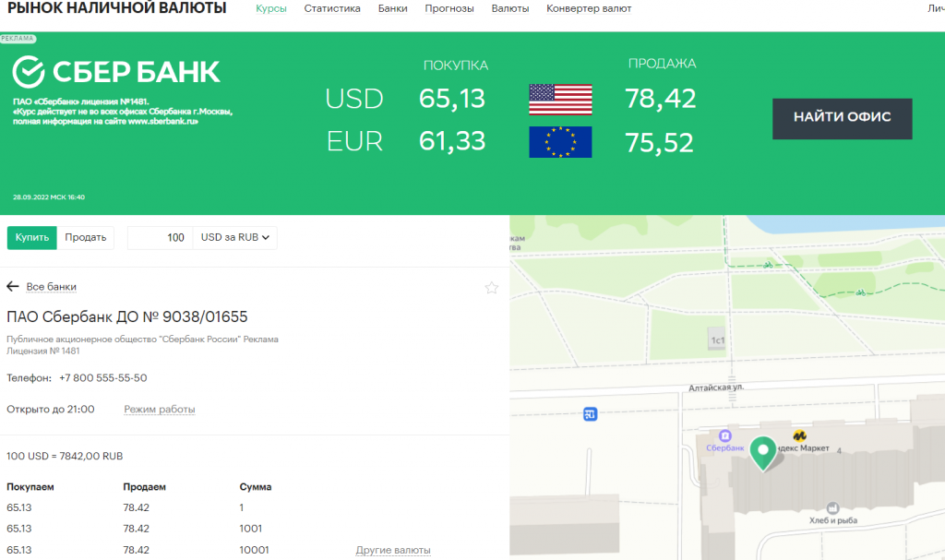Viewport: 945px width, 560px height.
Task: Click the USA flag icon
Action: pyautogui.click(x=560, y=100)
